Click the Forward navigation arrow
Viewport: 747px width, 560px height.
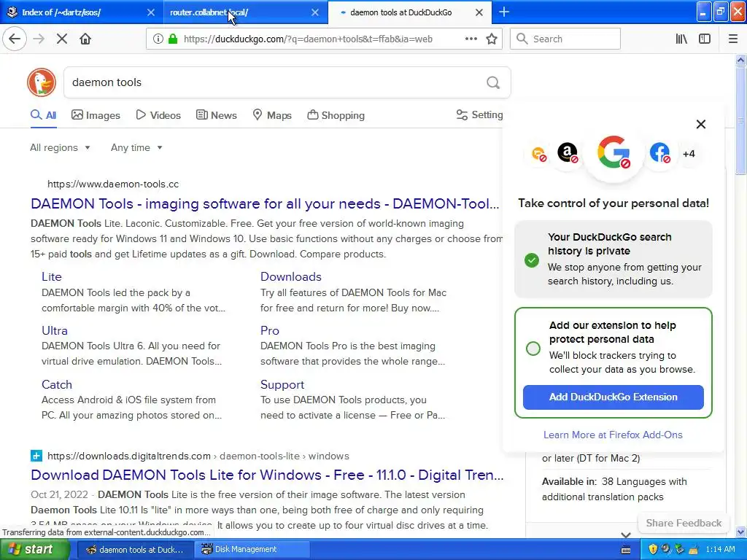pos(39,39)
